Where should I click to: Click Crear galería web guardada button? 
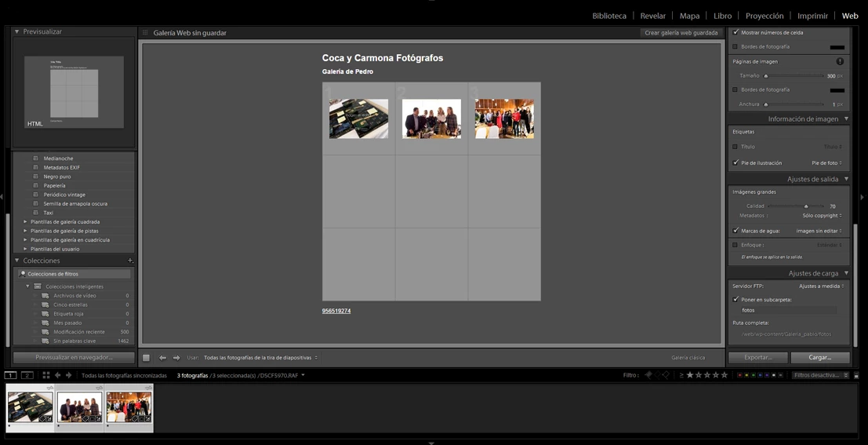tap(681, 33)
